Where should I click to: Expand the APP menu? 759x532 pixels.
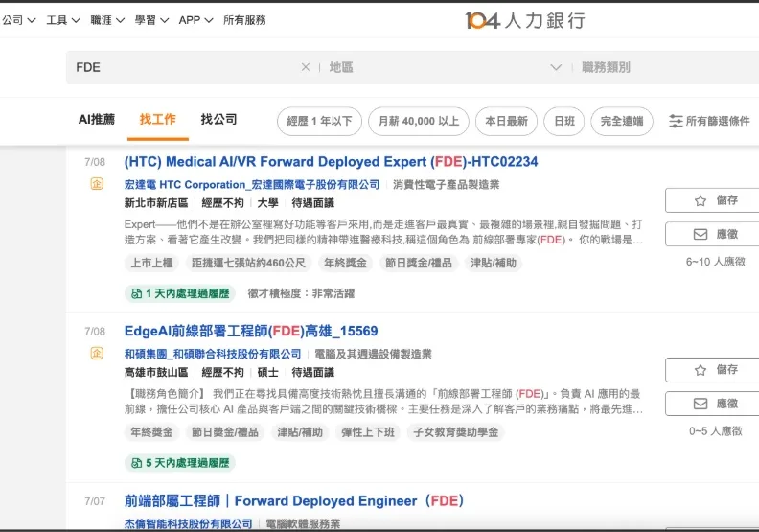point(196,20)
